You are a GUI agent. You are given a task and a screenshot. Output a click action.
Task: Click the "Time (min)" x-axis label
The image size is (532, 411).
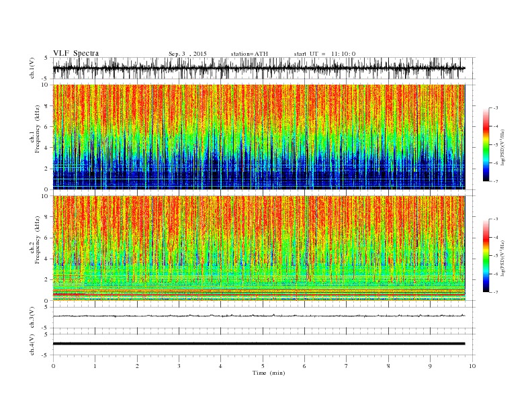click(x=269, y=373)
